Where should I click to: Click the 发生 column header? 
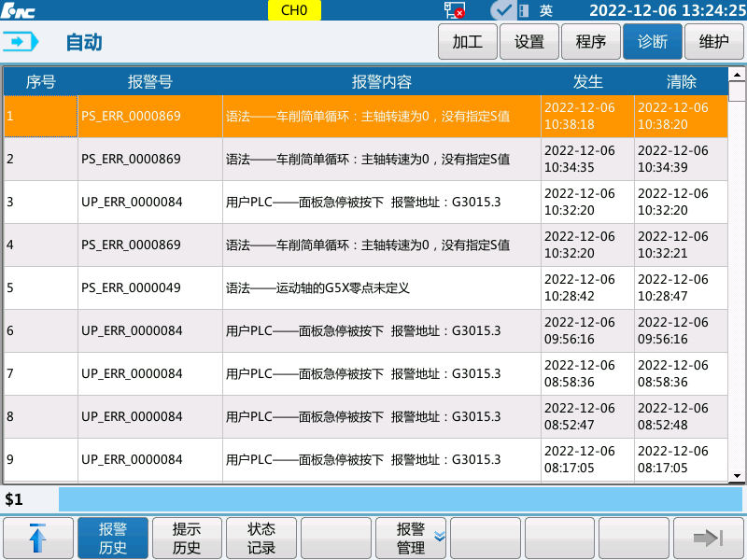pos(588,81)
